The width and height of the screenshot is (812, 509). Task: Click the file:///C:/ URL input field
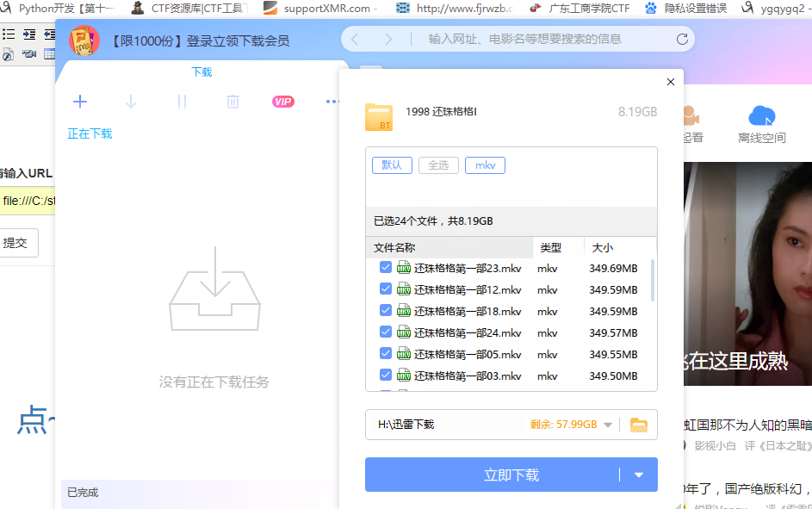coord(28,201)
